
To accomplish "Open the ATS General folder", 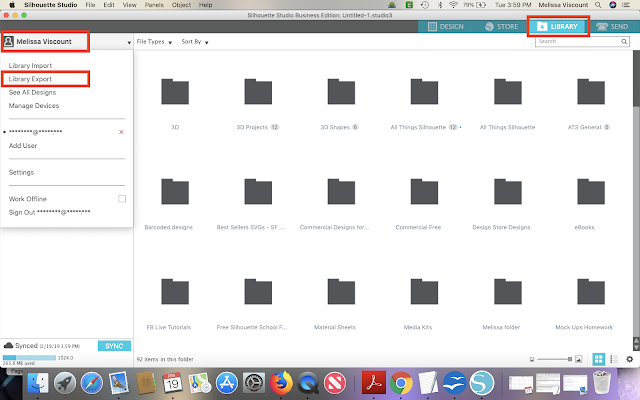I will [591, 91].
